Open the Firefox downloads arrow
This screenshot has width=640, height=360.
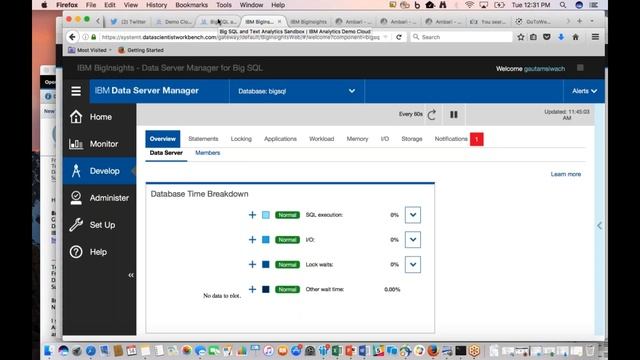coord(561,37)
